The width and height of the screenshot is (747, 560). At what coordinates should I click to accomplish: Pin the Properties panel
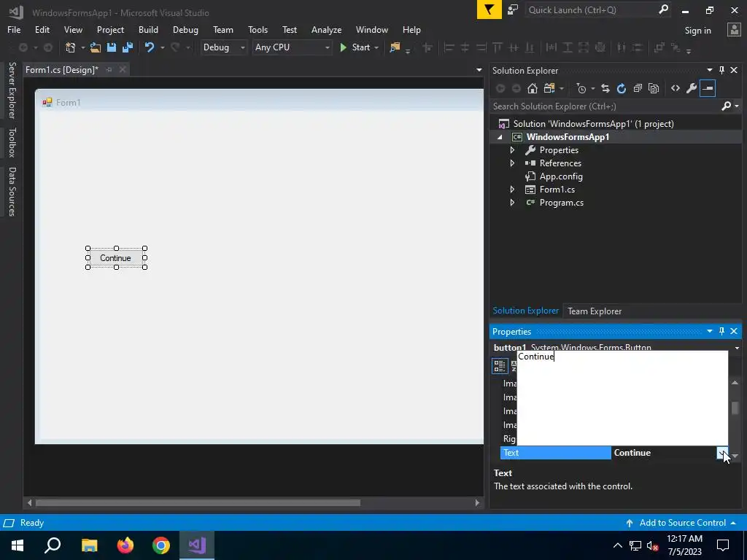coord(721,331)
